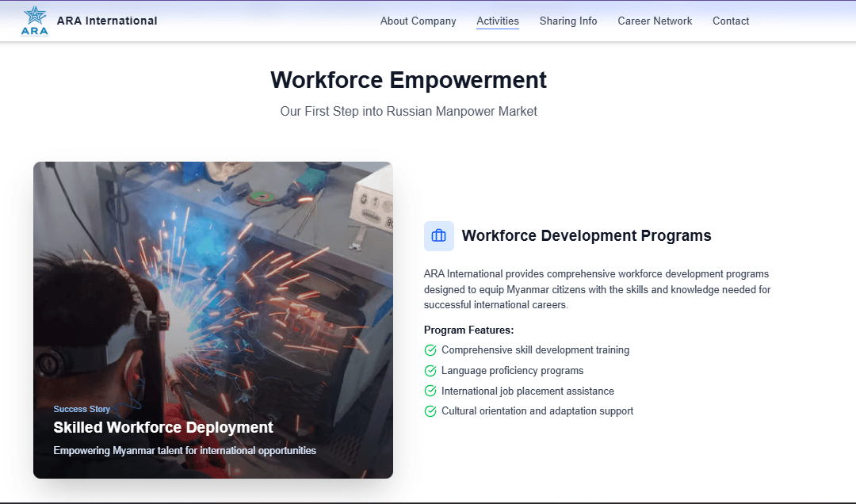This screenshot has width=856, height=504.
Task: Click the Success Story label
Action: pos(82,409)
